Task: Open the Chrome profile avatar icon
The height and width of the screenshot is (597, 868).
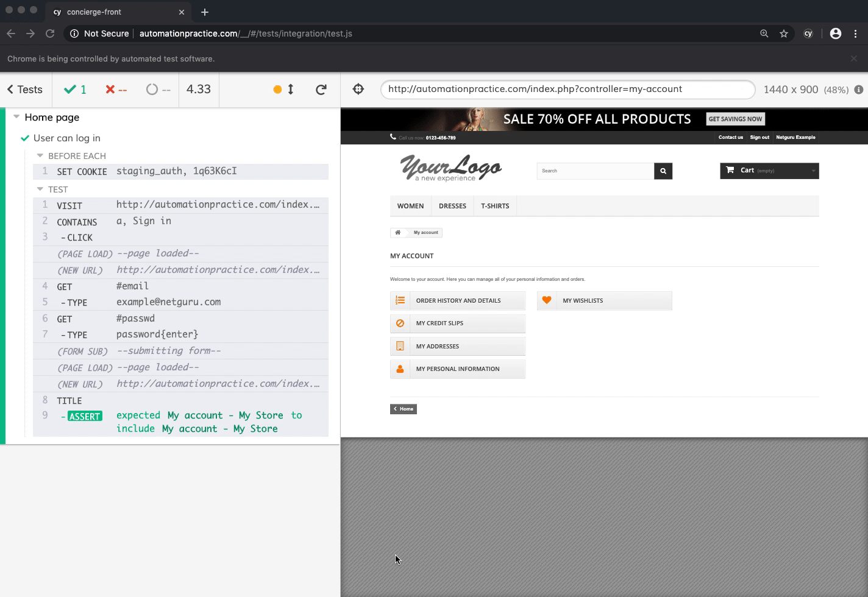Action: pyautogui.click(x=836, y=34)
